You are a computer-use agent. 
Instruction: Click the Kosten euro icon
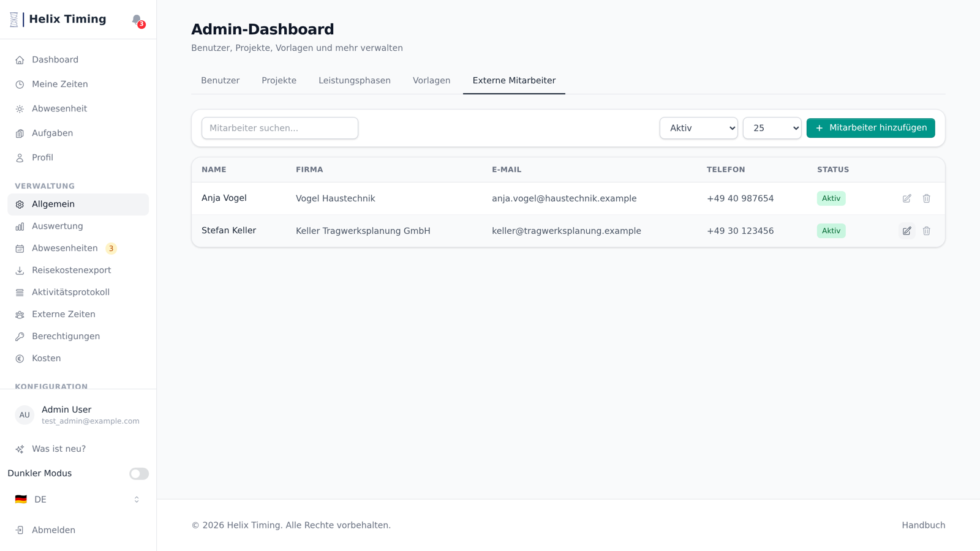(20, 359)
